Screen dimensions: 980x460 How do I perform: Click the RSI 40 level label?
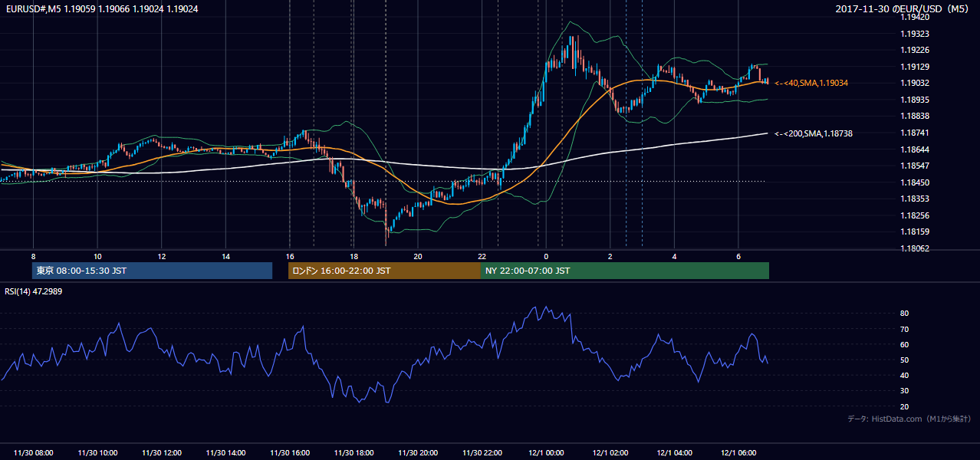pyautogui.click(x=905, y=375)
